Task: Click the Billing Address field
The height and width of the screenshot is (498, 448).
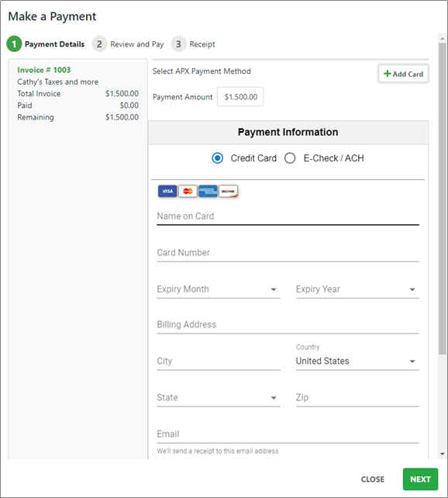Action: point(288,324)
